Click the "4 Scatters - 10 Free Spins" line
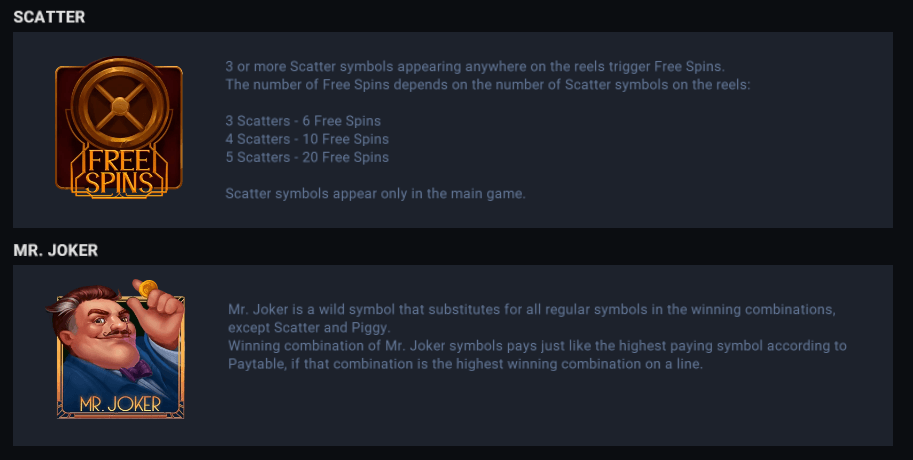 coord(307,139)
